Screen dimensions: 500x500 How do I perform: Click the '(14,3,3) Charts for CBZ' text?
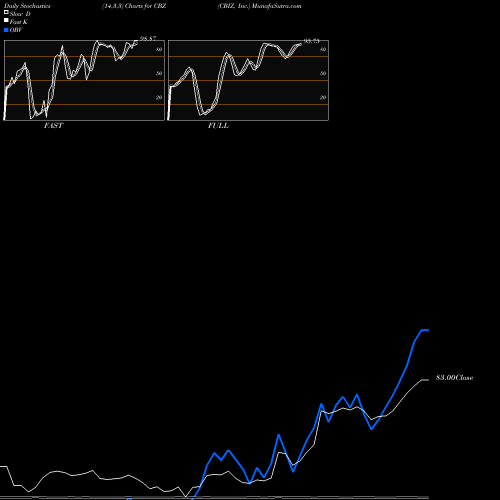[134, 6]
